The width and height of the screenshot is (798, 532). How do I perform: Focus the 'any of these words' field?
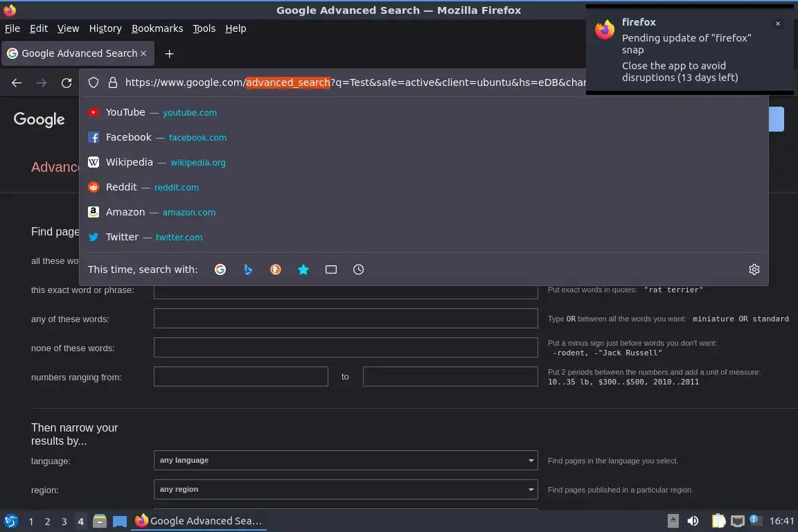pos(346,319)
